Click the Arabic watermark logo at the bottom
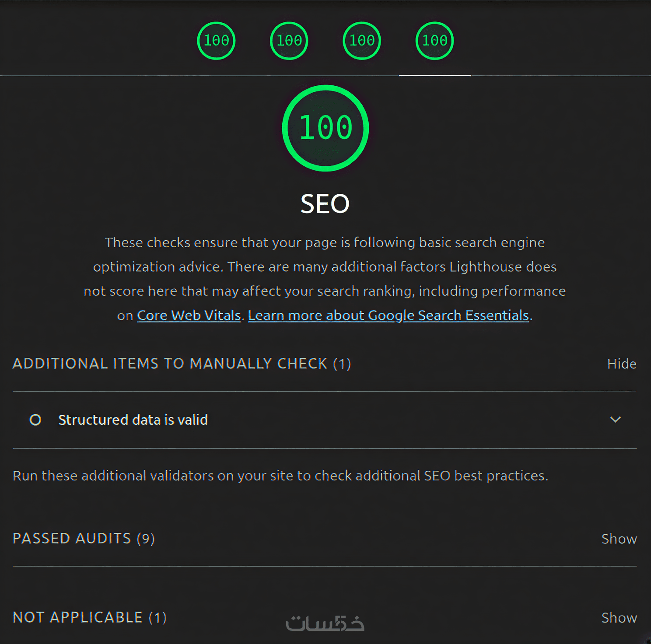The image size is (651, 644). [325, 623]
